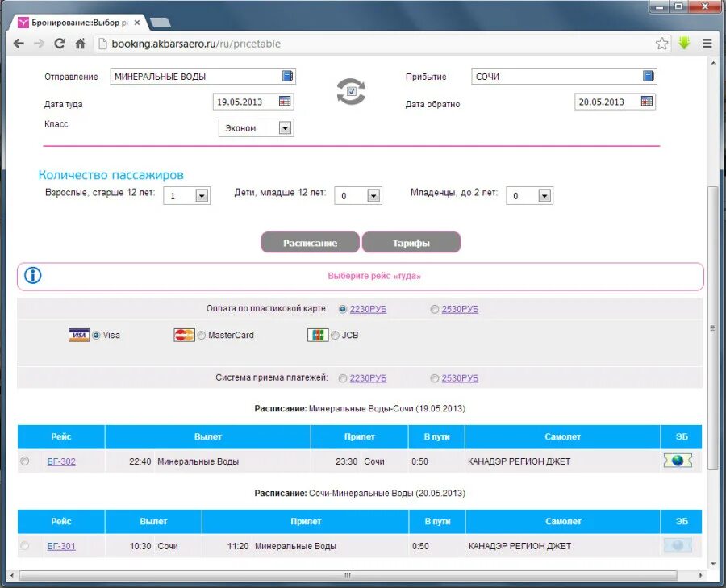
Task: Open calendar for Дата туда
Action: click(285, 101)
